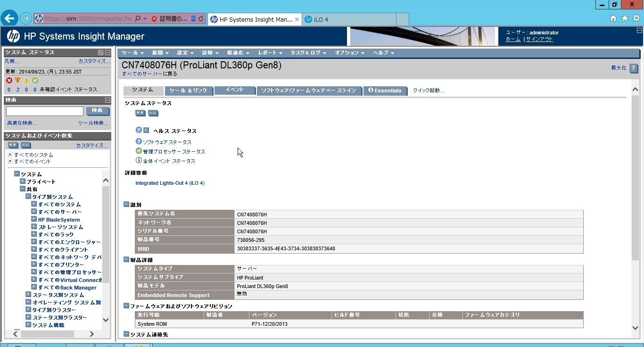Collapse the システム ステータス panel
This screenshot has width=644, height=347.
[x=107, y=53]
